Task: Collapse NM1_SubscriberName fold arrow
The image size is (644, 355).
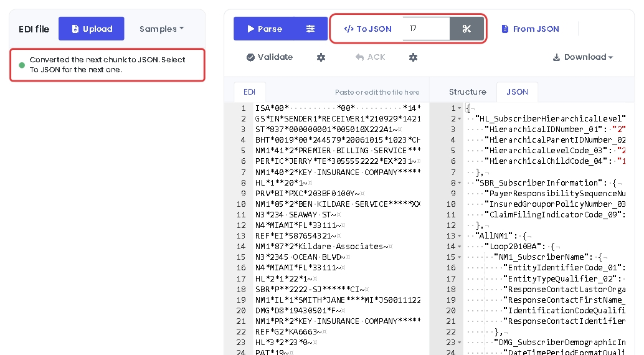Action: tap(460, 257)
